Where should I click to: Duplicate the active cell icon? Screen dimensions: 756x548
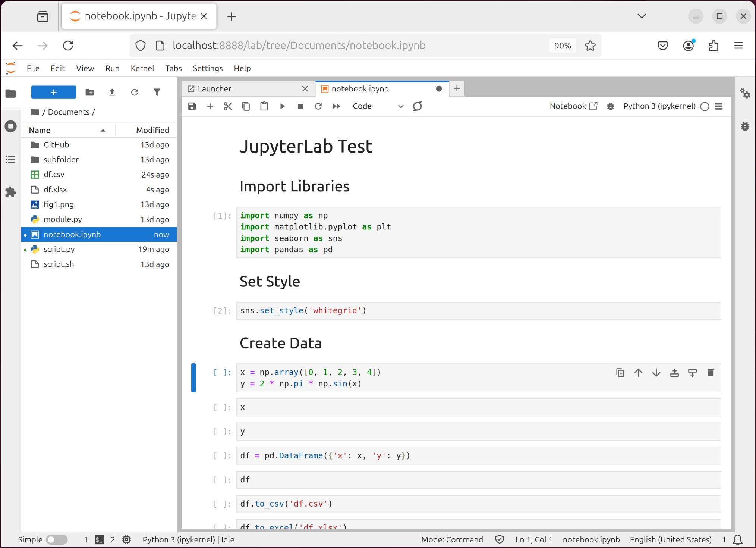[x=620, y=373]
